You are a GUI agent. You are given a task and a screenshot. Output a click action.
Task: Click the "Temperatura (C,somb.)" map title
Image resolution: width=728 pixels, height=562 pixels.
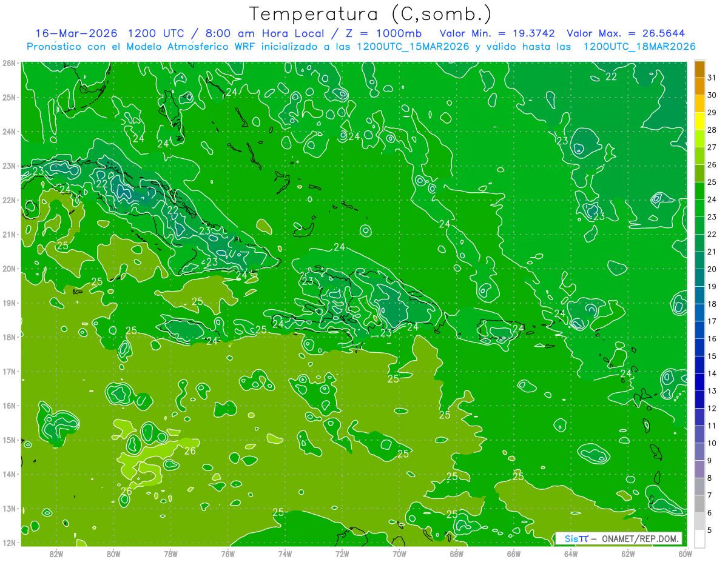371,14
